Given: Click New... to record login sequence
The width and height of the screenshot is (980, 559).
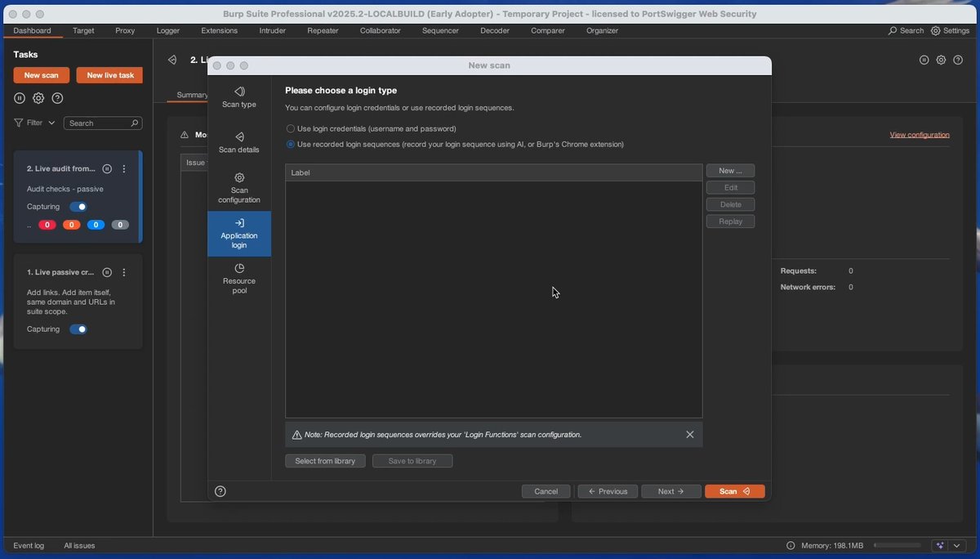Looking at the screenshot, I should click(730, 171).
